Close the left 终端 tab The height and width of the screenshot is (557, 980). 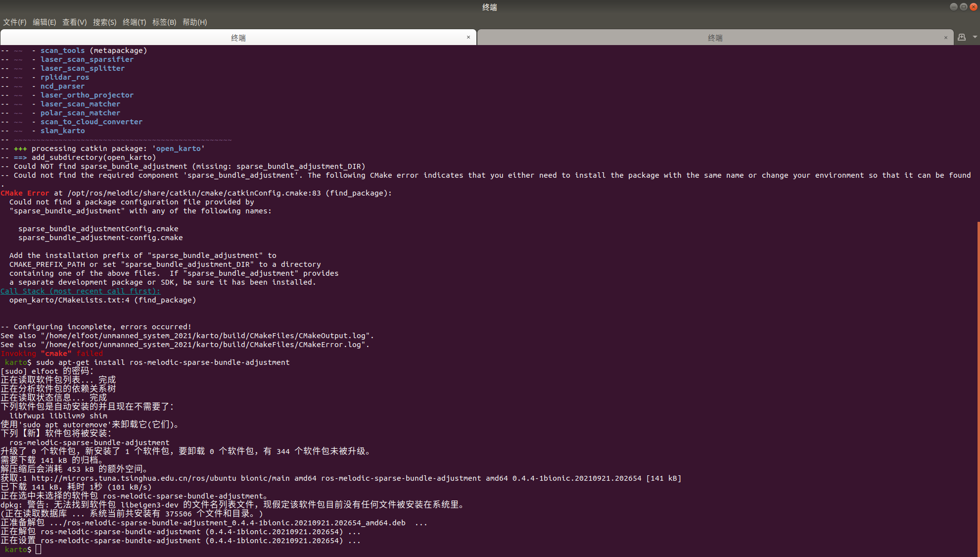468,37
